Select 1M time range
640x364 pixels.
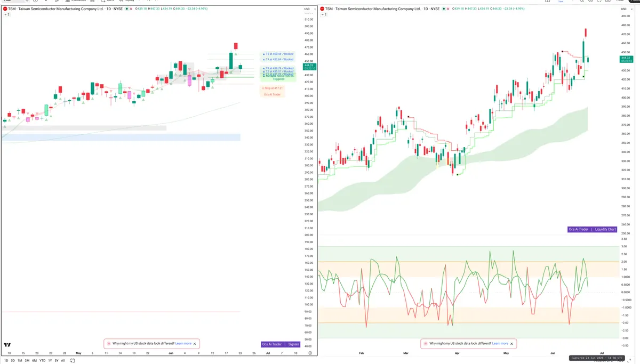[x=20, y=361]
